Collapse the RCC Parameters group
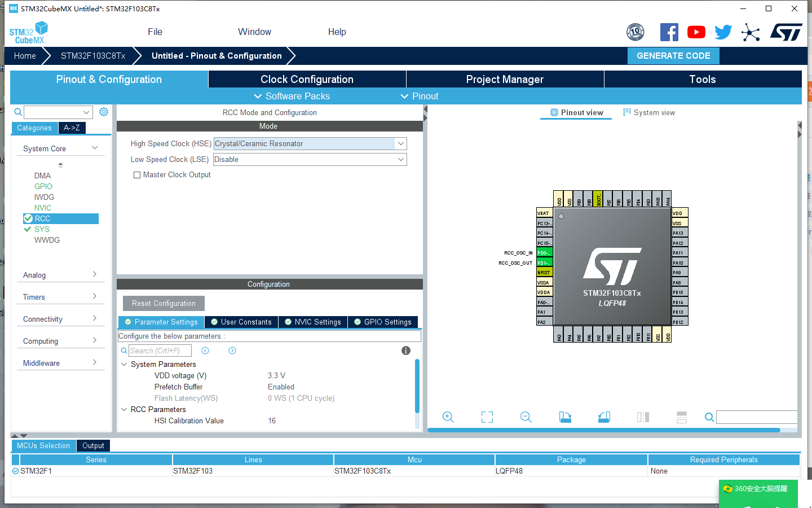 (x=124, y=409)
